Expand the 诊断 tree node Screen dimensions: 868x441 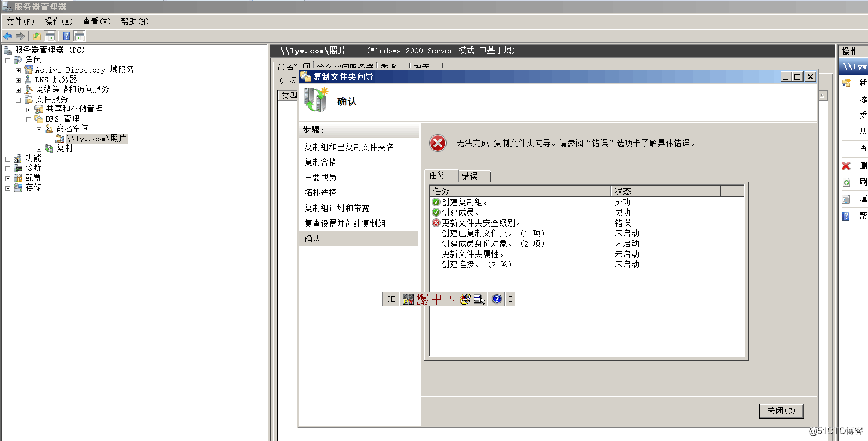point(8,169)
